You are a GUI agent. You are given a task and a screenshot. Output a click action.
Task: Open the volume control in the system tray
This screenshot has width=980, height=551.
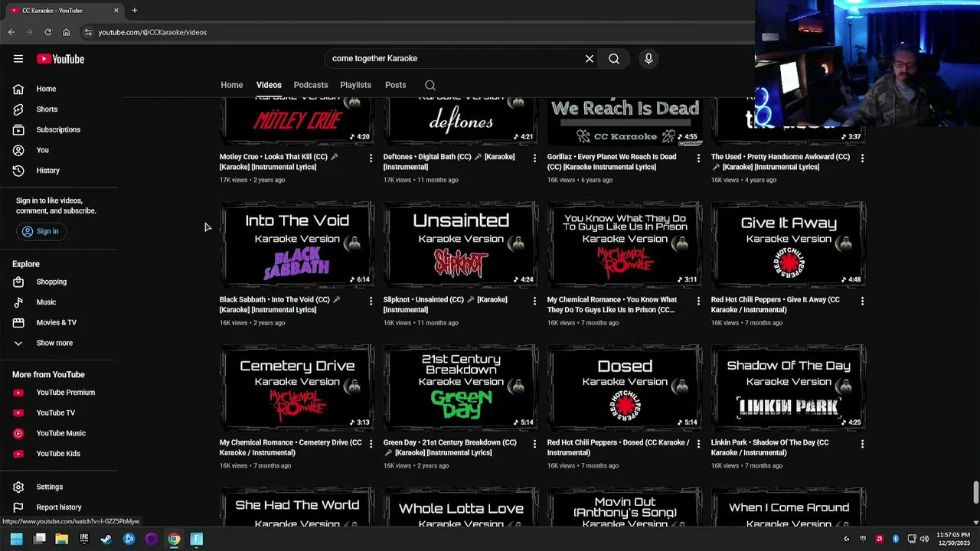tap(924, 539)
